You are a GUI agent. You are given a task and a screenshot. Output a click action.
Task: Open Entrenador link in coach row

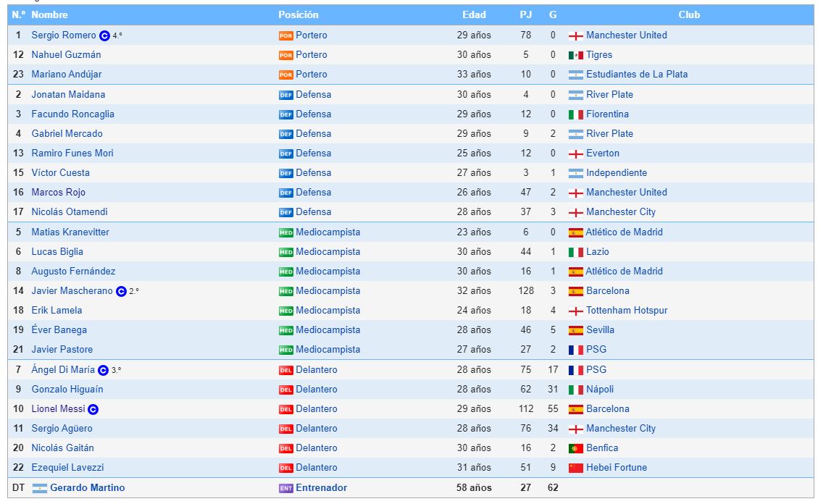point(322,488)
